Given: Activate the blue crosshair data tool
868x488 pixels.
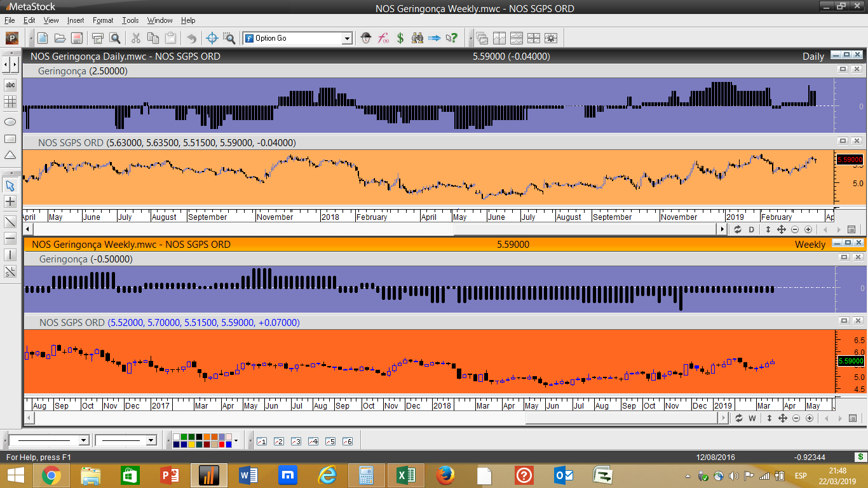Looking at the screenshot, I should click(212, 38).
